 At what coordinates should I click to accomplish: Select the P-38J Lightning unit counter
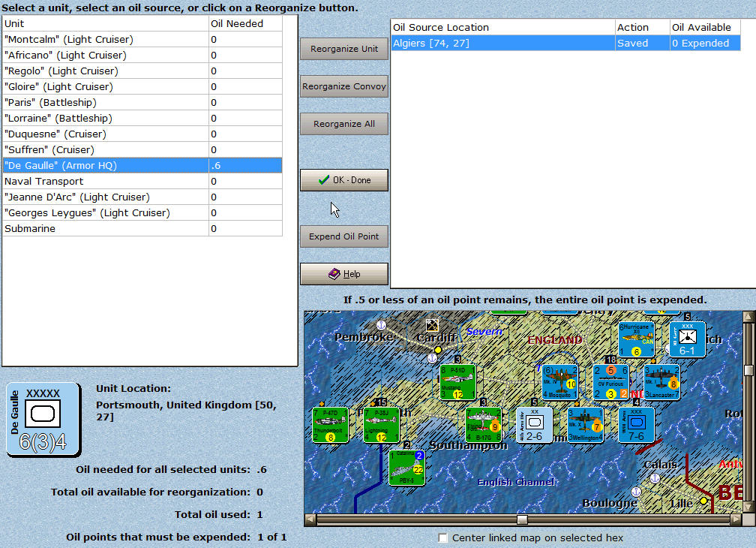coord(381,425)
